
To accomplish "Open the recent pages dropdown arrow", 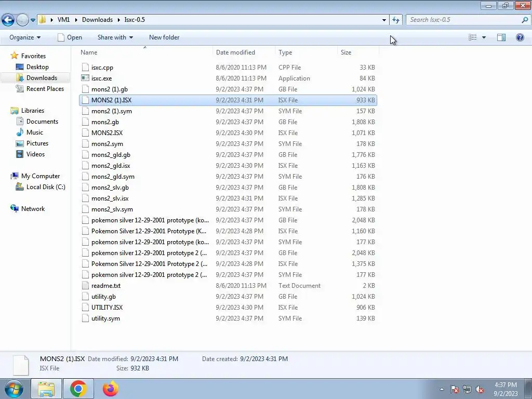I will (33, 20).
